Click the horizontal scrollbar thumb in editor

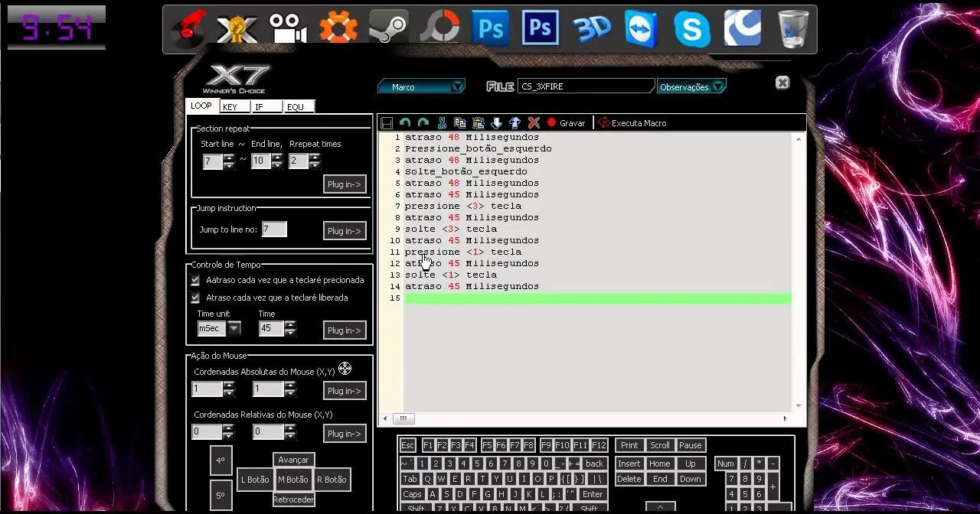click(x=403, y=418)
